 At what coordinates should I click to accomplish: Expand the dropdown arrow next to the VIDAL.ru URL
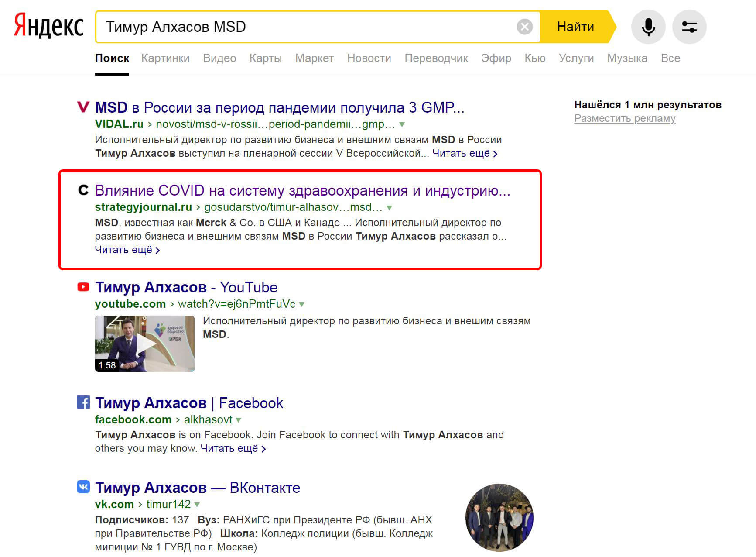click(x=402, y=125)
